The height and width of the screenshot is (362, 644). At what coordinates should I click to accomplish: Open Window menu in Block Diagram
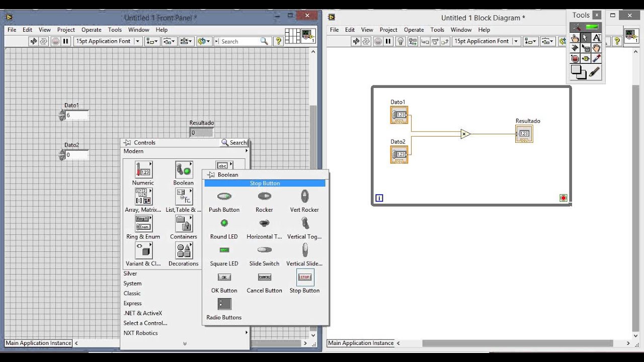coord(461,30)
